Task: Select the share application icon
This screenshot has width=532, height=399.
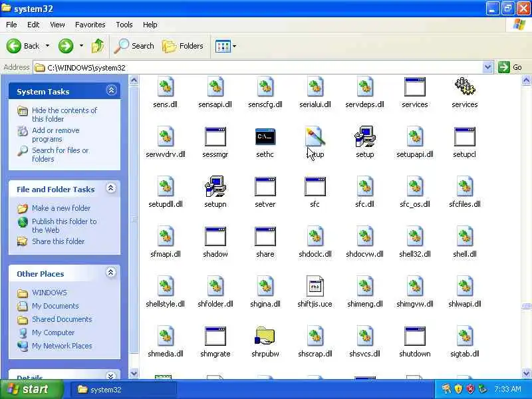Action: tap(265, 236)
